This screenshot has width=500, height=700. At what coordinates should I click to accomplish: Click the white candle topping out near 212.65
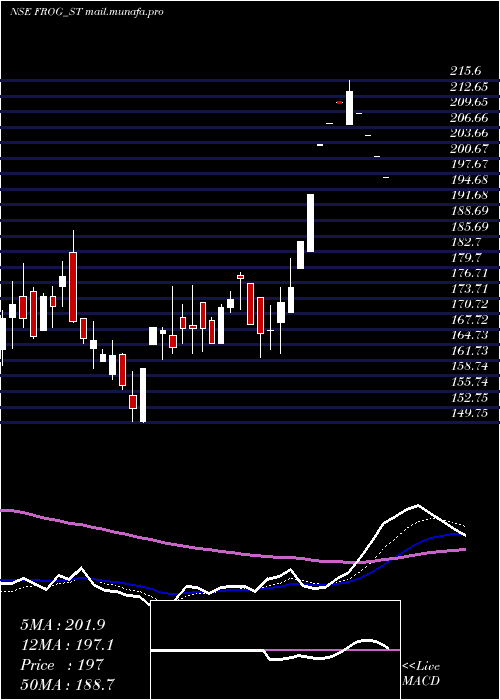[x=350, y=108]
